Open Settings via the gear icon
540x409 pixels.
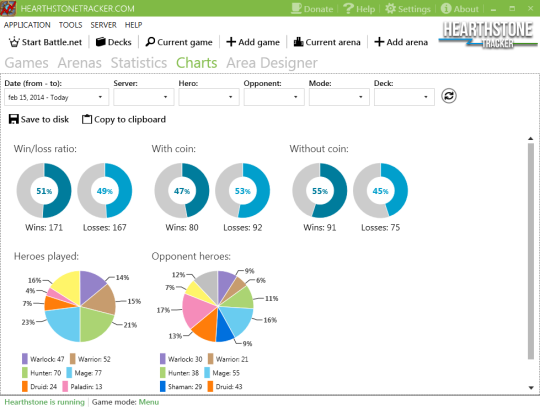391,8
